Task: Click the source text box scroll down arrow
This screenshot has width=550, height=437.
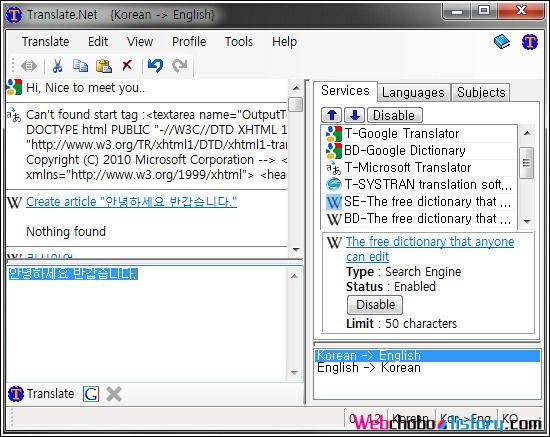Action: [x=295, y=372]
